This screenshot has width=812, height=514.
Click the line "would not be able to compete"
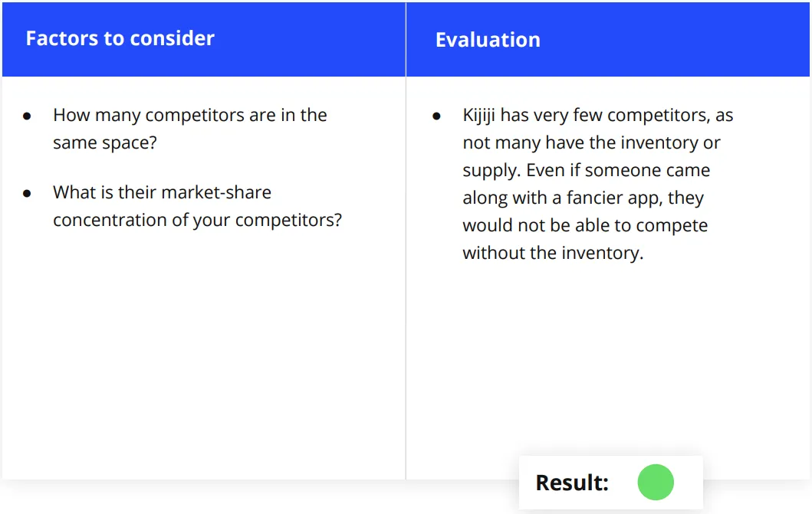coord(585,225)
